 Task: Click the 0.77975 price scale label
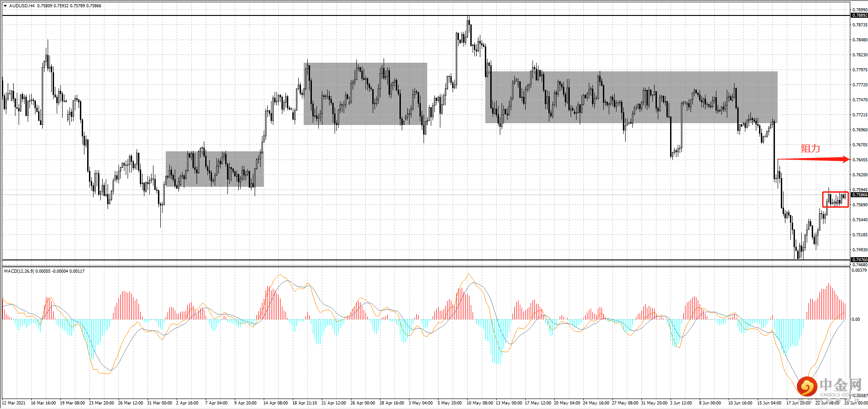click(860, 70)
